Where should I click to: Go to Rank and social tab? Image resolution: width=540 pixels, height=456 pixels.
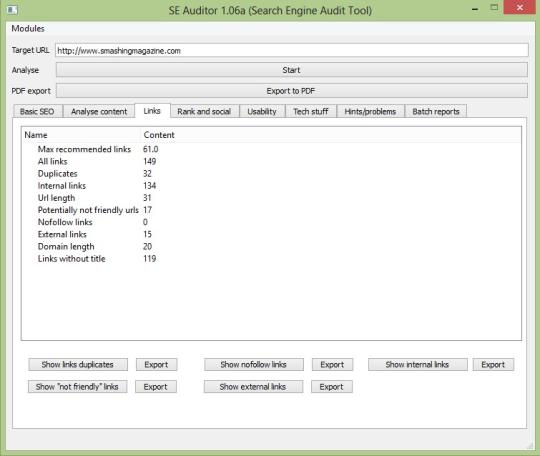[204, 112]
